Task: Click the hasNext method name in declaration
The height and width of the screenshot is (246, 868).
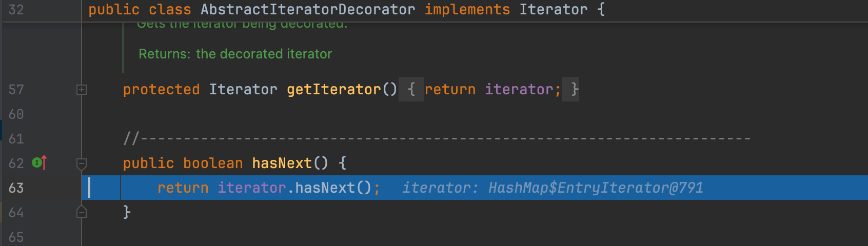Action: click(x=282, y=163)
